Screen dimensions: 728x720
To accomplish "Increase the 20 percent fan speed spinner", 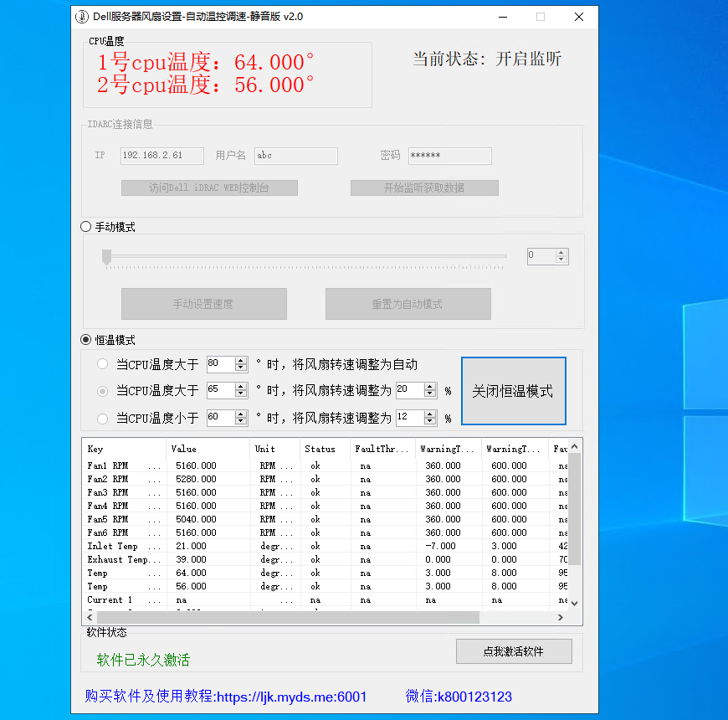I will coord(430,387).
